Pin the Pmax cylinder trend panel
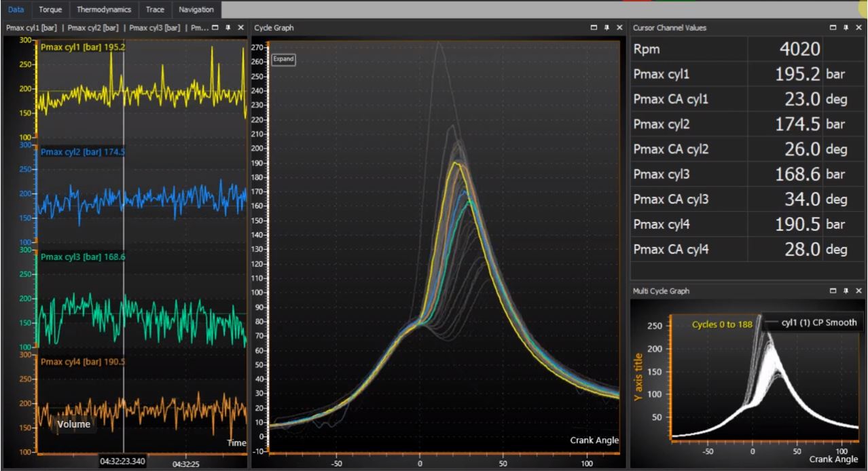868x471 pixels. pos(228,28)
